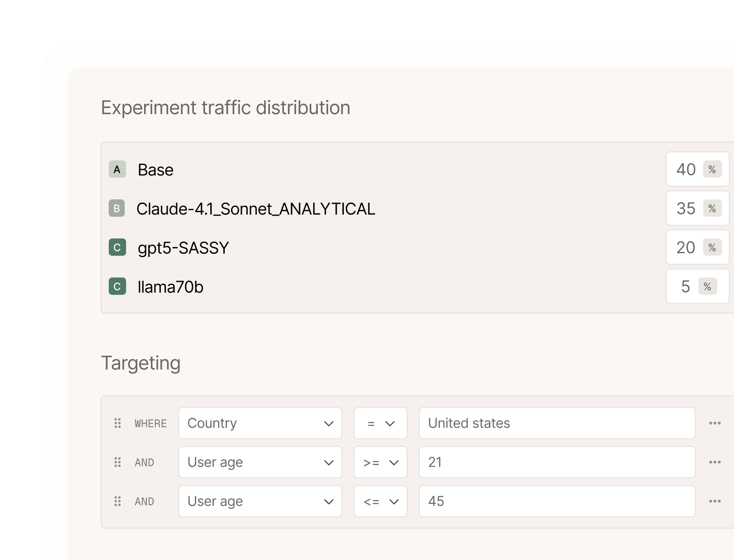Select the Base variant name
This screenshot has width=734, height=560.
point(155,170)
